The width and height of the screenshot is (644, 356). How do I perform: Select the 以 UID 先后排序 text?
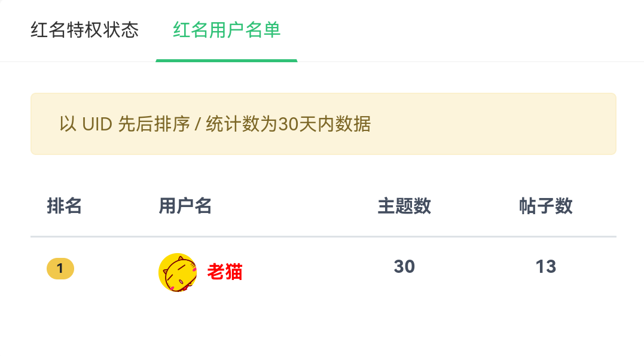[x=124, y=124]
